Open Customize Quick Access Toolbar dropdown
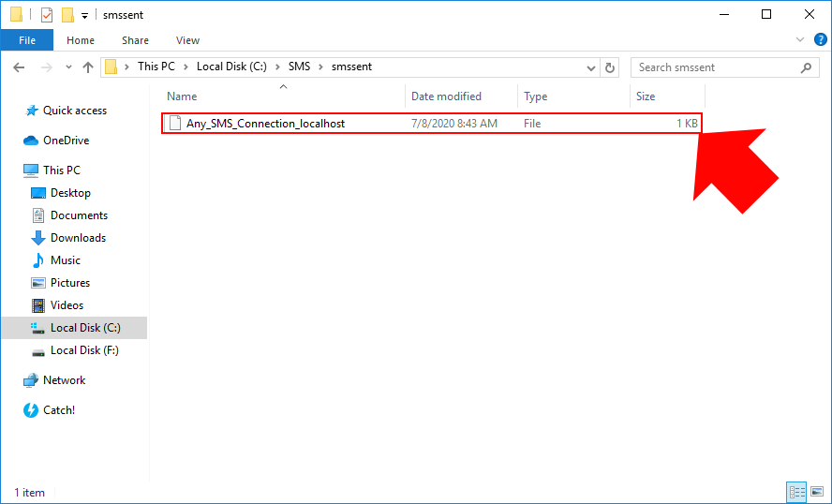 click(84, 16)
